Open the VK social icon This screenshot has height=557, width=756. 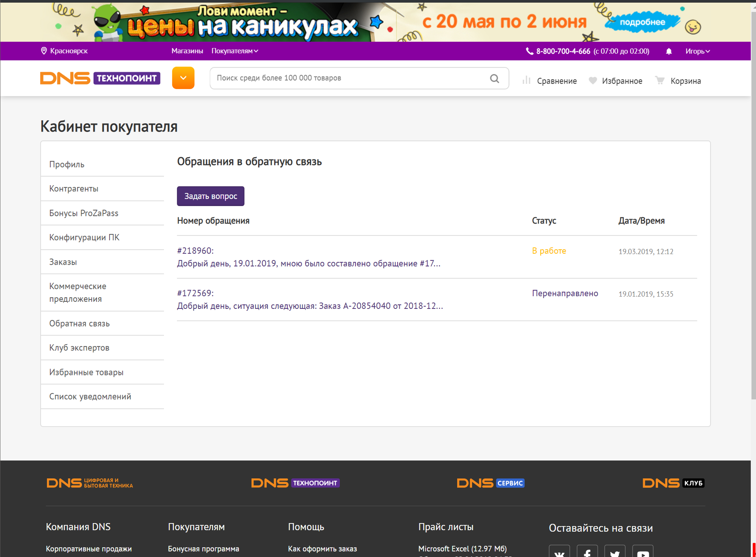559,551
